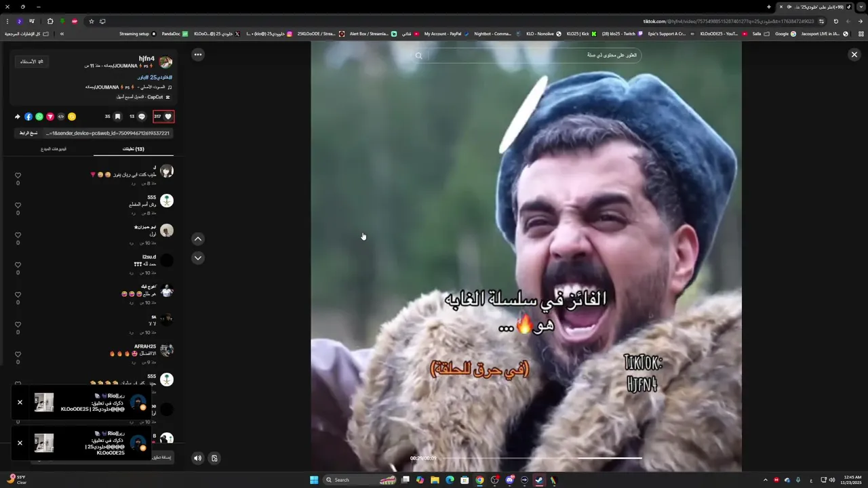
Task: Close the TikTok video viewer
Action: (x=854, y=54)
